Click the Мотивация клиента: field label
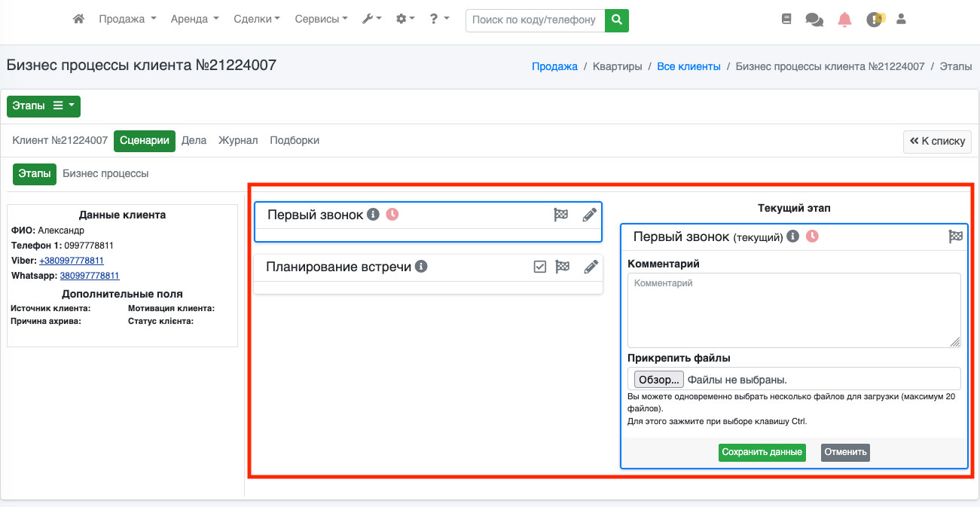 [x=171, y=309]
